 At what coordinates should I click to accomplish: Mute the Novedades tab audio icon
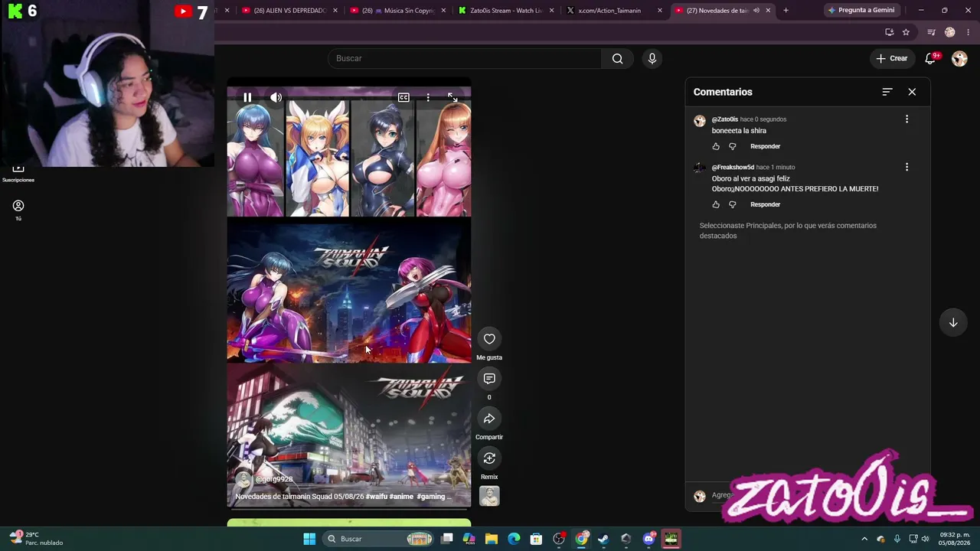tap(756, 11)
